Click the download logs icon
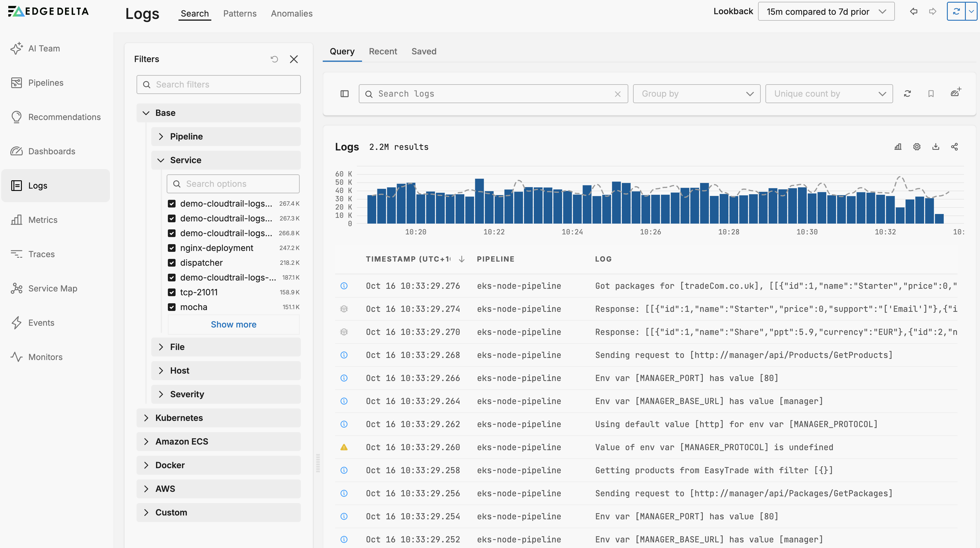Viewport: 980px width, 548px height. coord(935,147)
